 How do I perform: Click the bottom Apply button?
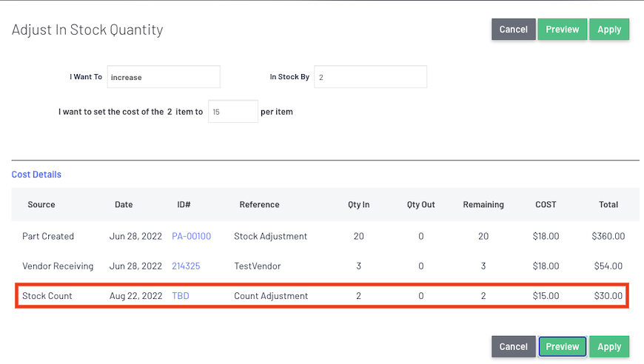609,346
